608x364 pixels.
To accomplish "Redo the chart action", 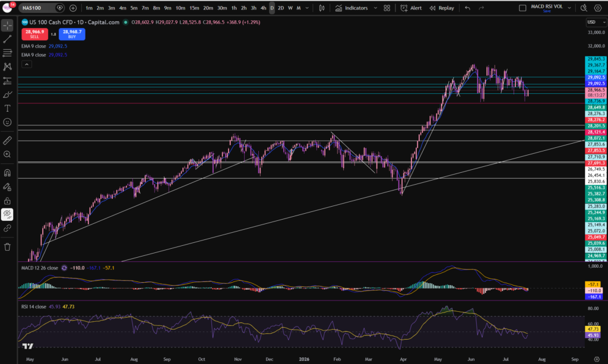I will (481, 8).
